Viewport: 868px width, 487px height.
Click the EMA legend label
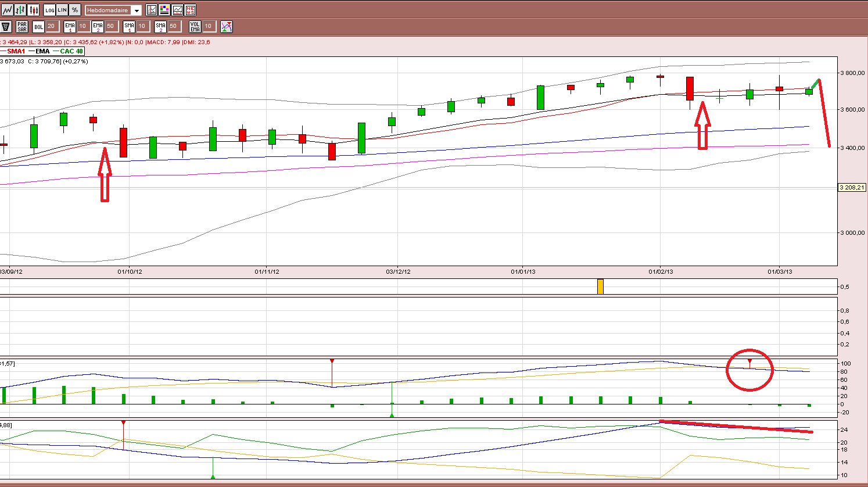pyautogui.click(x=42, y=51)
